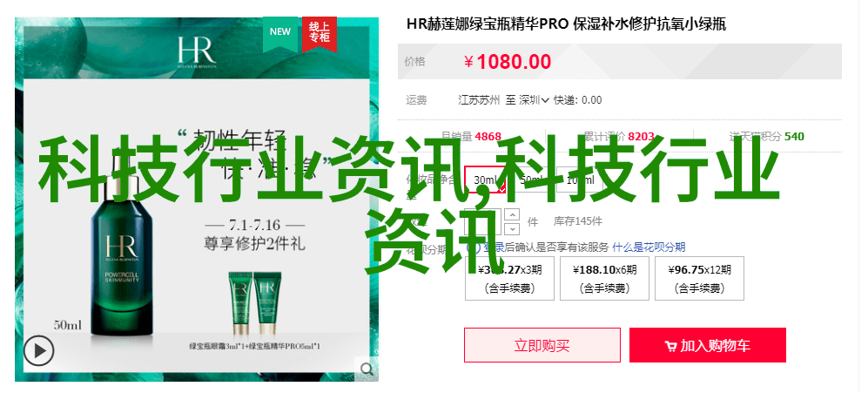This screenshot has width=868, height=393.
Task: Click the magnifier zoom icon on the product image
Action: point(367,369)
